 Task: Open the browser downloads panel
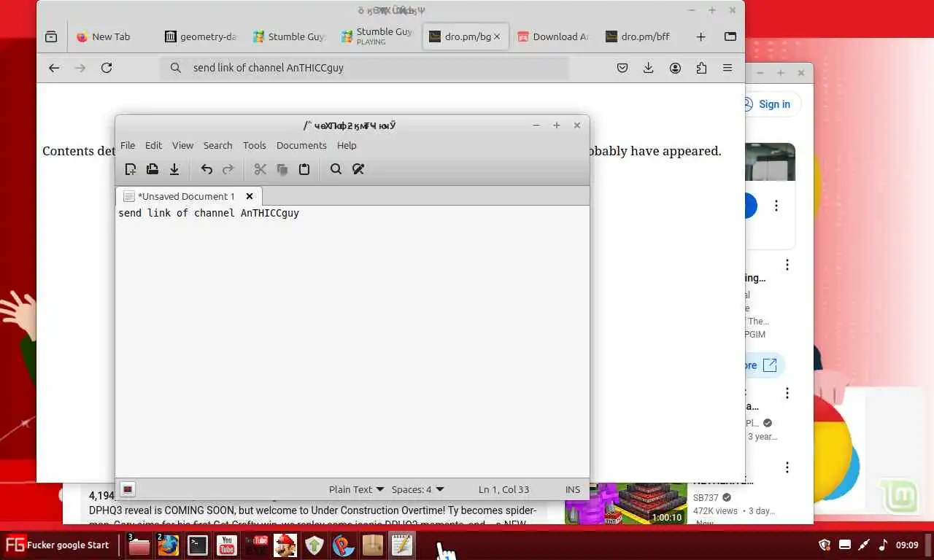point(648,68)
